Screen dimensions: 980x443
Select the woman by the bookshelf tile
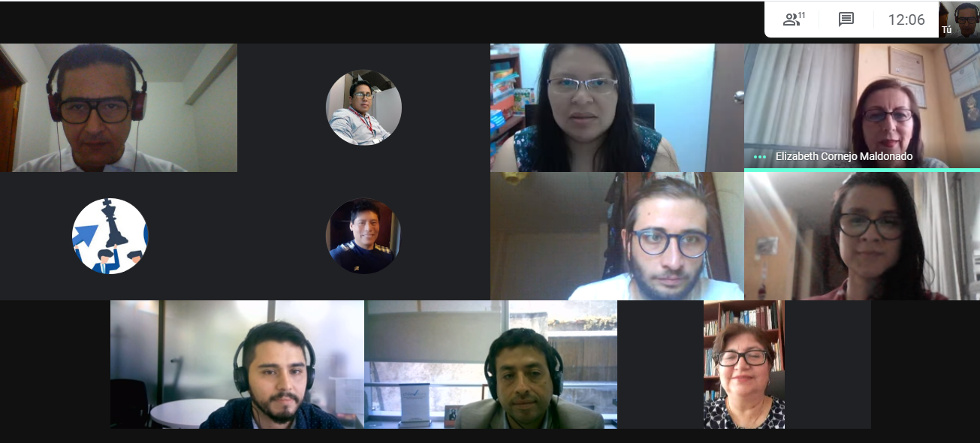[744, 365]
